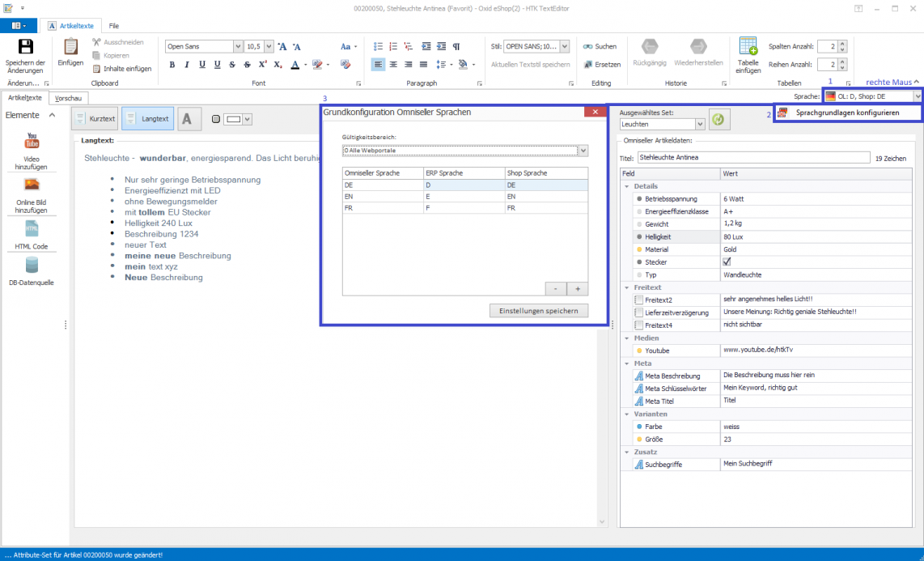Toggle the Stecker checkbox in article data
This screenshot has height=561, width=924.
tap(727, 261)
